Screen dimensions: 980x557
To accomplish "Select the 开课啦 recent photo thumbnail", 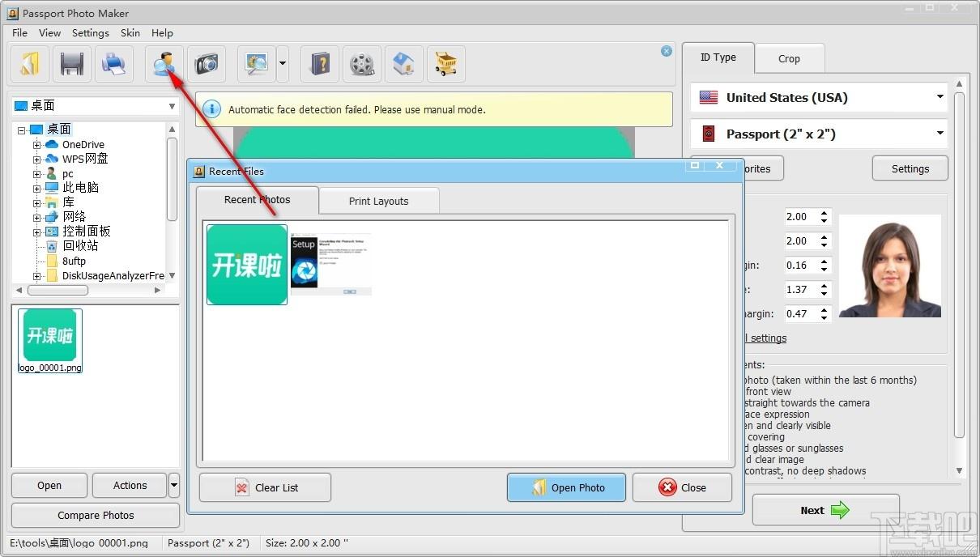I will click(x=247, y=265).
